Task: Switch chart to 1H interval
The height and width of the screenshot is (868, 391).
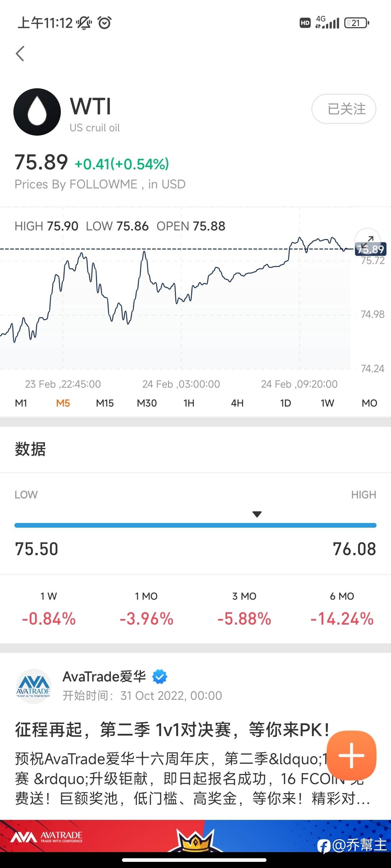Action: pos(189,403)
